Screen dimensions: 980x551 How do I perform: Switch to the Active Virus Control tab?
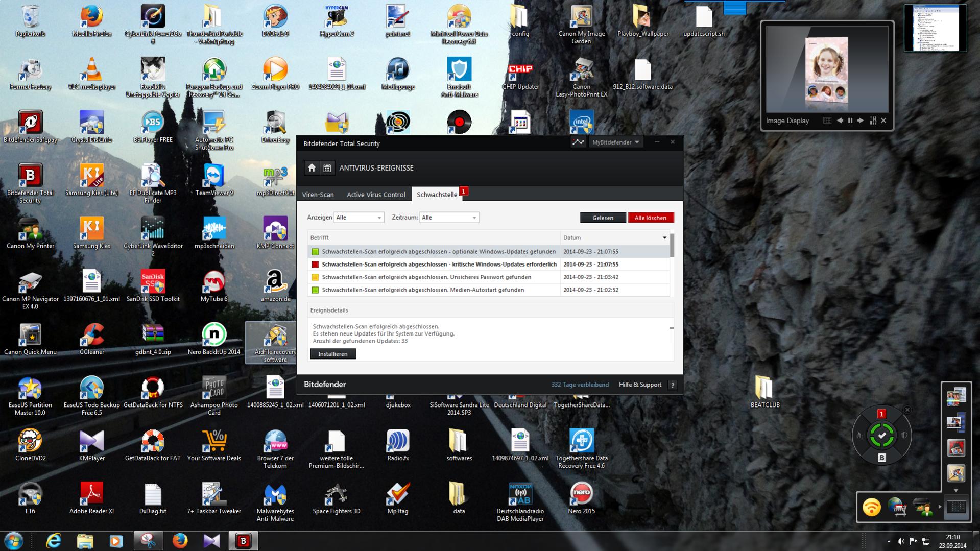pos(376,195)
